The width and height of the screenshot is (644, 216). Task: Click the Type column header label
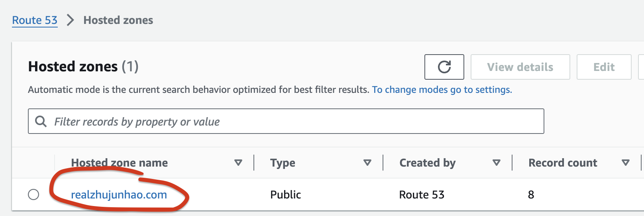coord(283,163)
